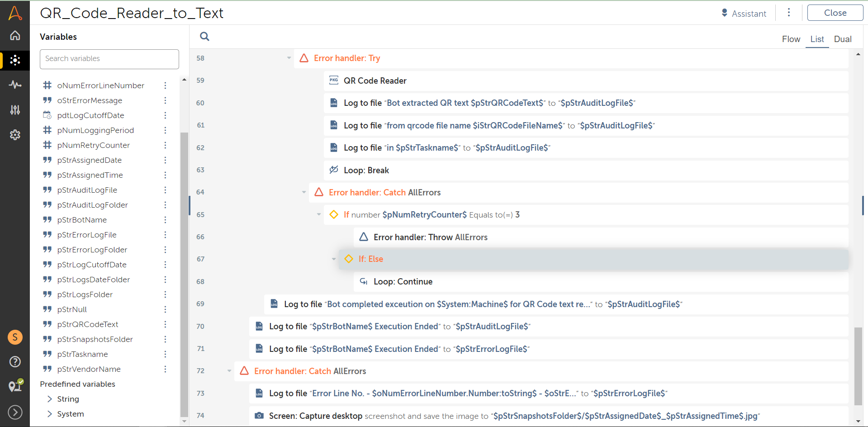This screenshot has width=868, height=427.
Task: Switch to the Dual view tab
Action: [842, 39]
